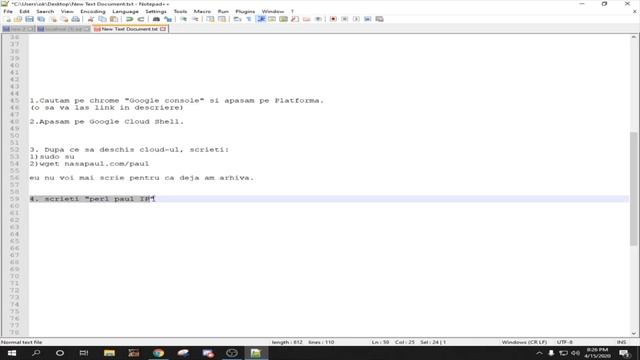Open the Edit menu

coord(24,11)
